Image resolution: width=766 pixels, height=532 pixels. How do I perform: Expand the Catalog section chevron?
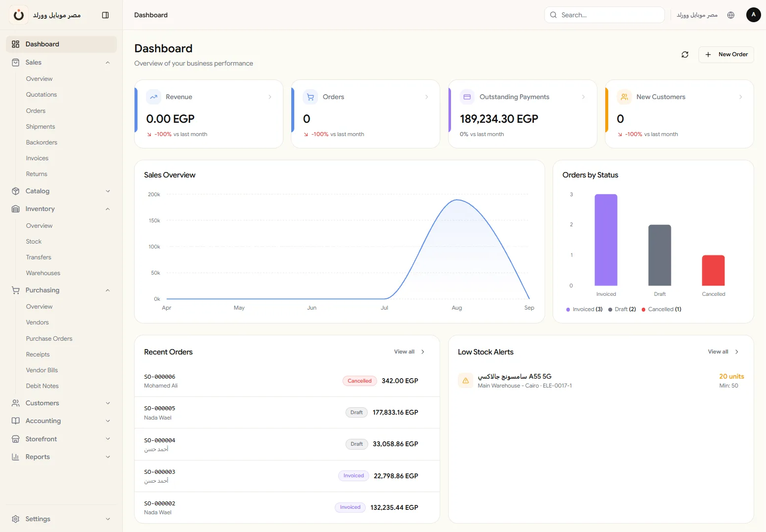point(108,191)
